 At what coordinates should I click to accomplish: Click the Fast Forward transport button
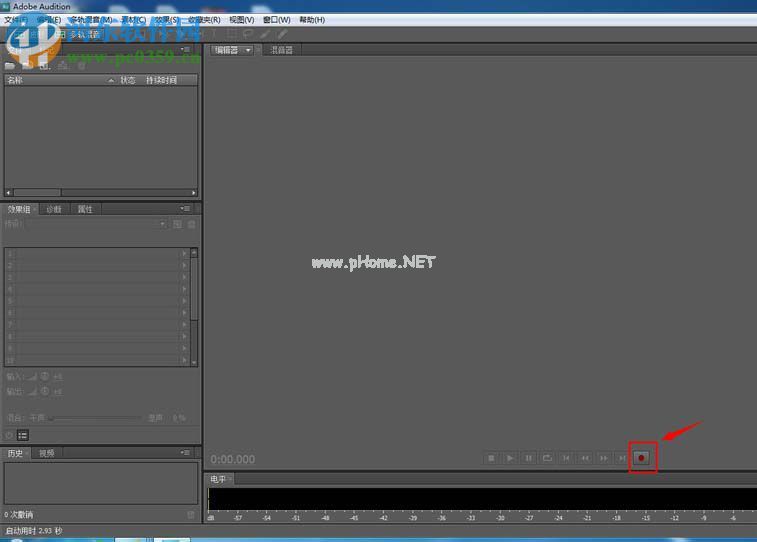pos(603,458)
